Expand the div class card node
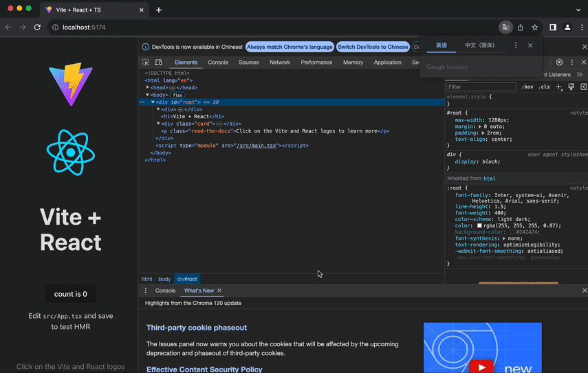 pos(158,123)
